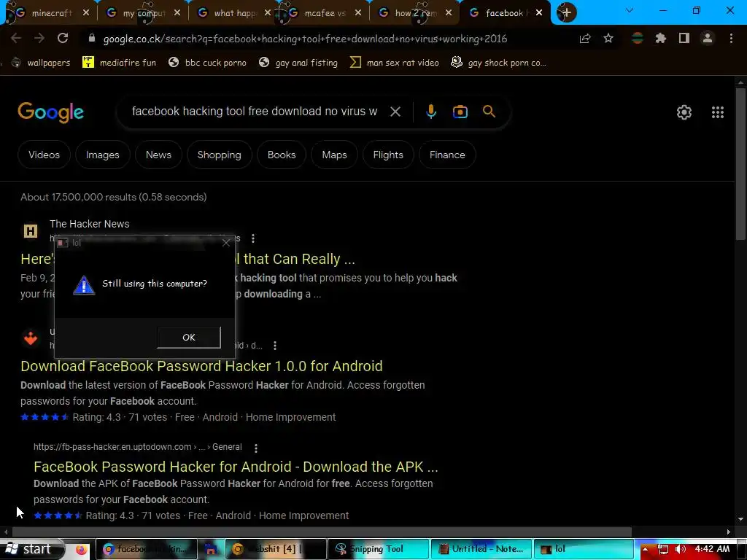
Task: Filter results by Maps
Action: [x=334, y=155]
